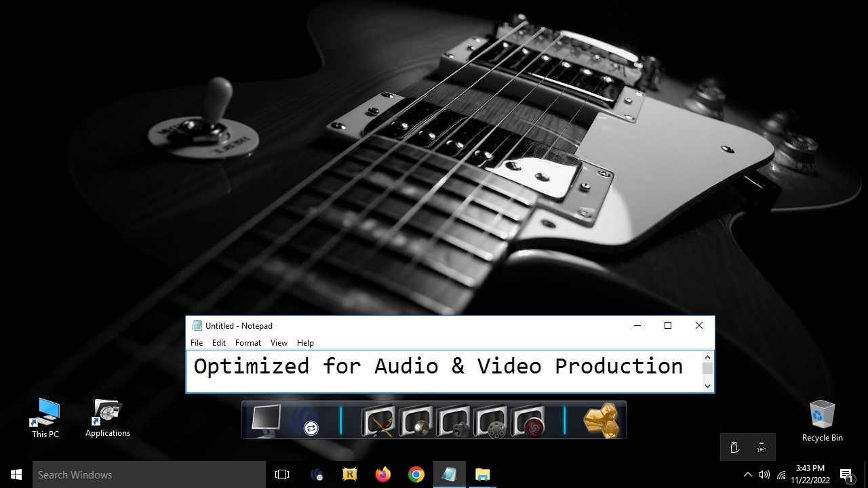Click the Safely Remove Hardware USB icon
868x488 pixels.
click(x=734, y=447)
